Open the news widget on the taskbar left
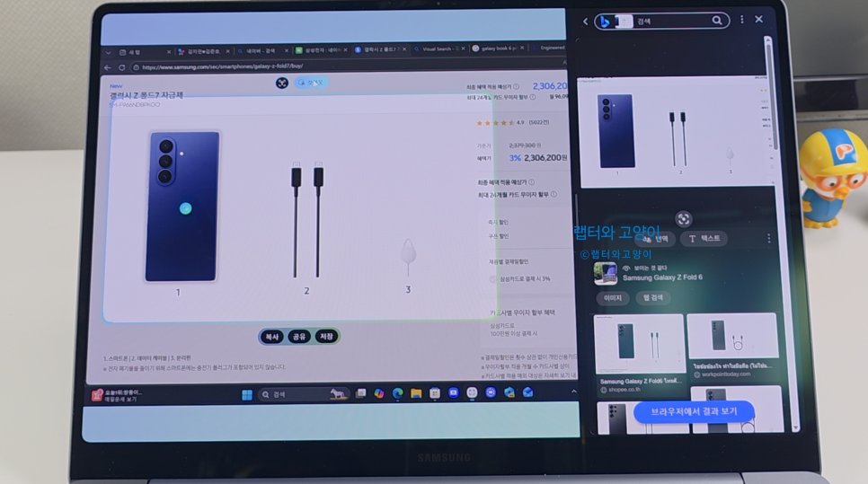Image resolution: width=868 pixels, height=484 pixels. 118,395
